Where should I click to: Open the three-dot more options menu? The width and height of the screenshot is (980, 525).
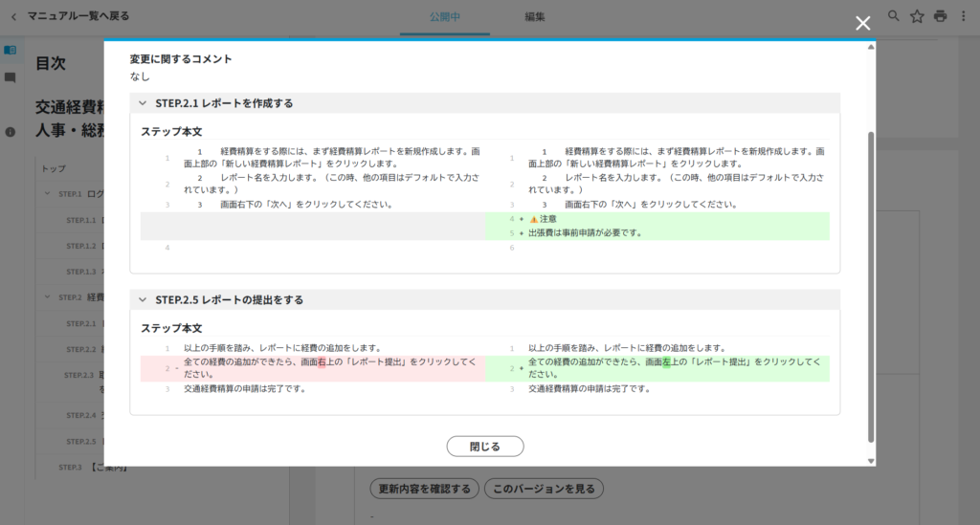(x=964, y=16)
